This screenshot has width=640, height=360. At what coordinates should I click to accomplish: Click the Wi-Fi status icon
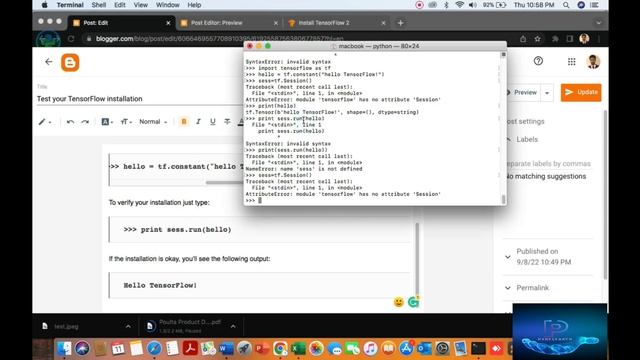point(460,5)
